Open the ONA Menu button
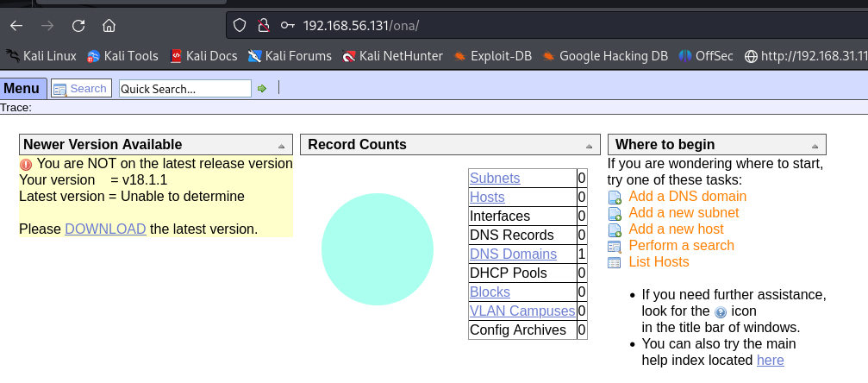The height and width of the screenshot is (383, 868). (22, 89)
